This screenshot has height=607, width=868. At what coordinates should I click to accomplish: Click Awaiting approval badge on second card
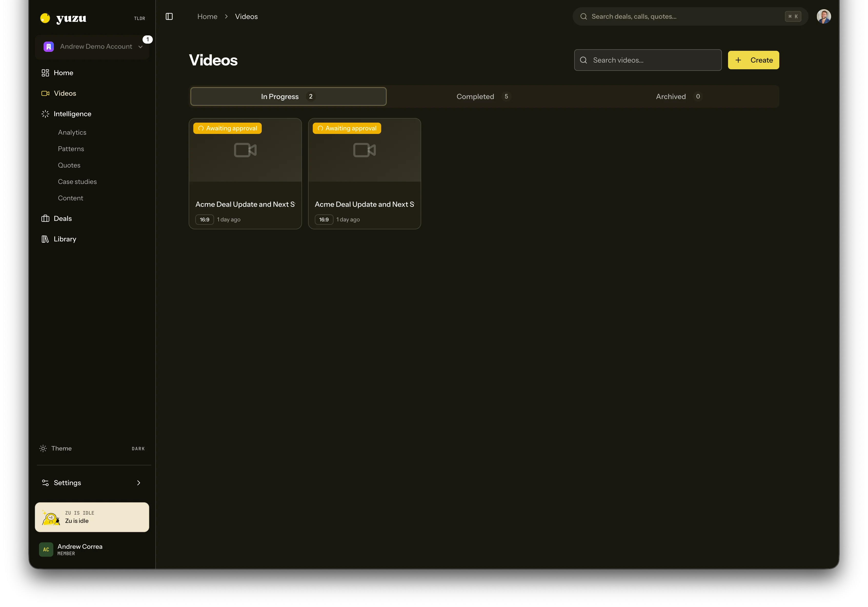pyautogui.click(x=347, y=128)
